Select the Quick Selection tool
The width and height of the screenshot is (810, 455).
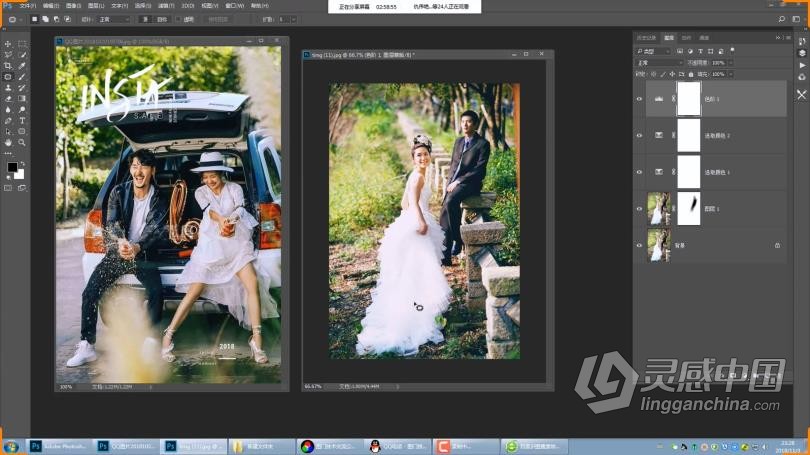[x=22, y=55]
